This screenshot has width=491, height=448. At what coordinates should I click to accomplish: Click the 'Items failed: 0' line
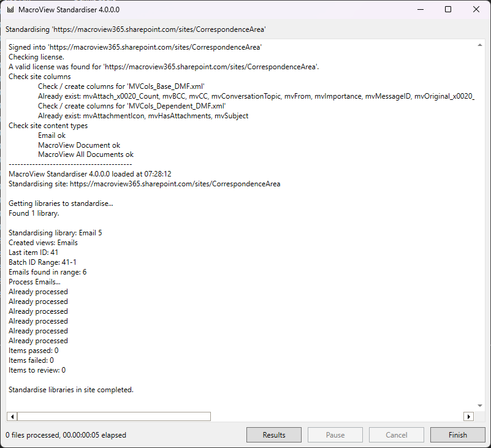(31, 360)
